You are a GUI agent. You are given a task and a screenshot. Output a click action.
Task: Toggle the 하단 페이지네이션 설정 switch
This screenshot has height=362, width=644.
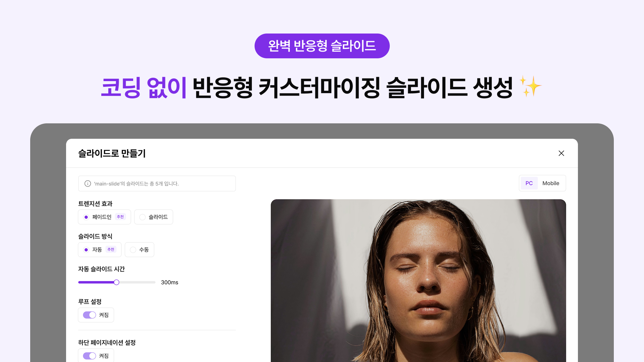(90, 356)
